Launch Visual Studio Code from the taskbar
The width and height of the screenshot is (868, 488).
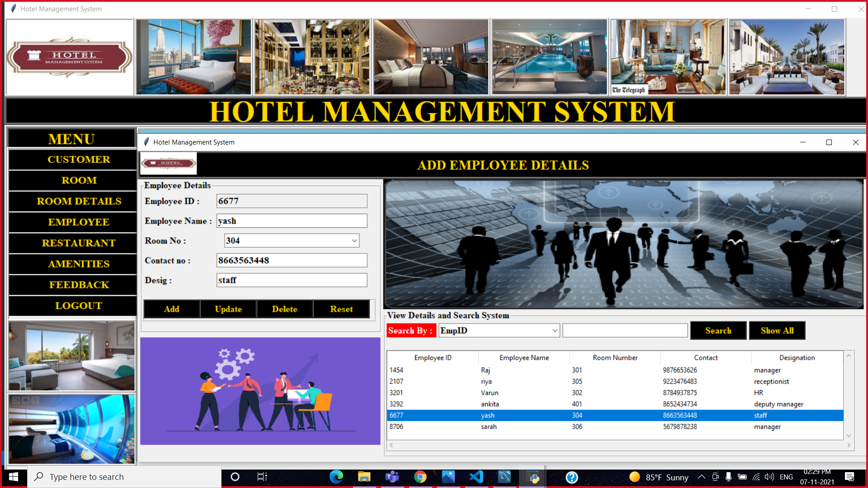click(x=476, y=477)
